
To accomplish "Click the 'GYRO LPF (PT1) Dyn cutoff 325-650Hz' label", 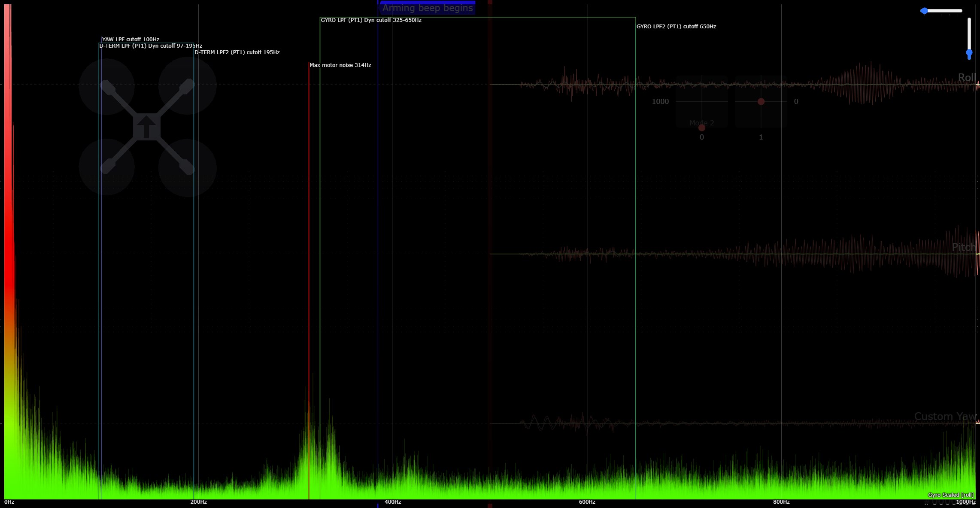I will click(371, 20).
